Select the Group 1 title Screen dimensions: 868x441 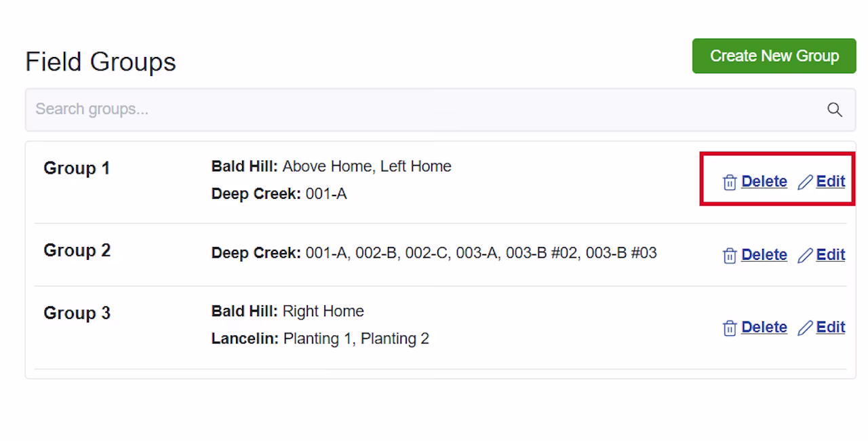[77, 168]
